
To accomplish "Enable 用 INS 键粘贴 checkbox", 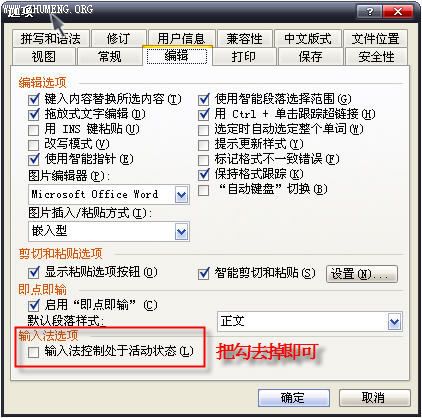I will click(x=34, y=129).
